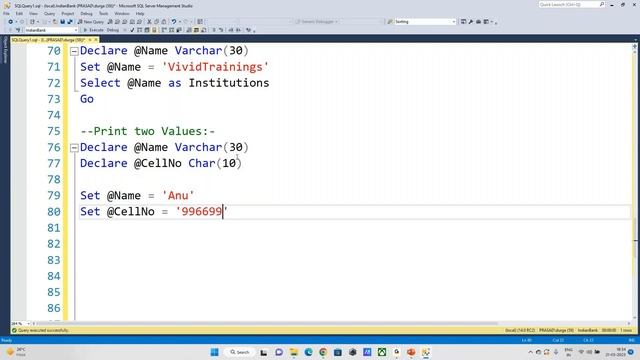Click the taskbar Search box
Viewport: 640px width, 360px height.
pyautogui.click(x=240, y=352)
